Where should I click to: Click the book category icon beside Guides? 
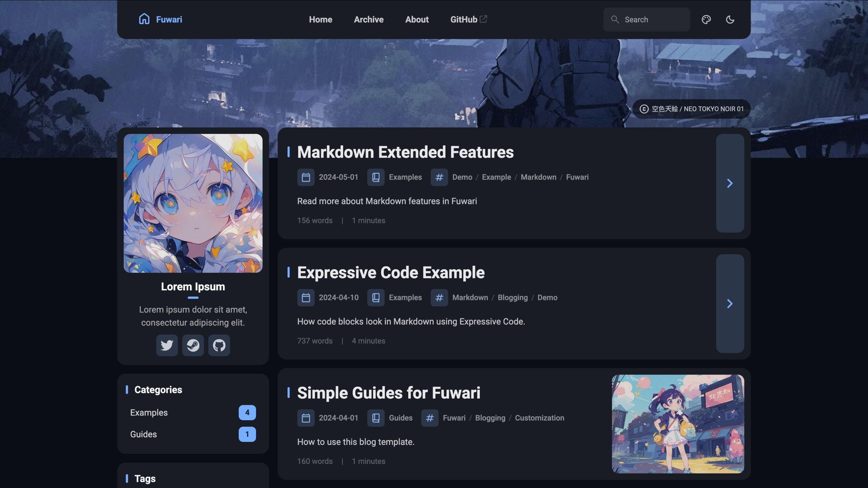[376, 418]
